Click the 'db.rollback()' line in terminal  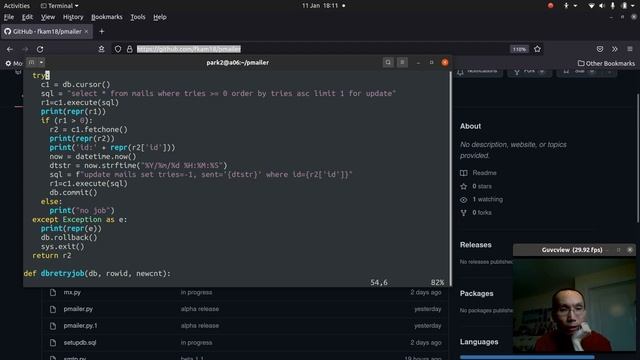point(69,238)
